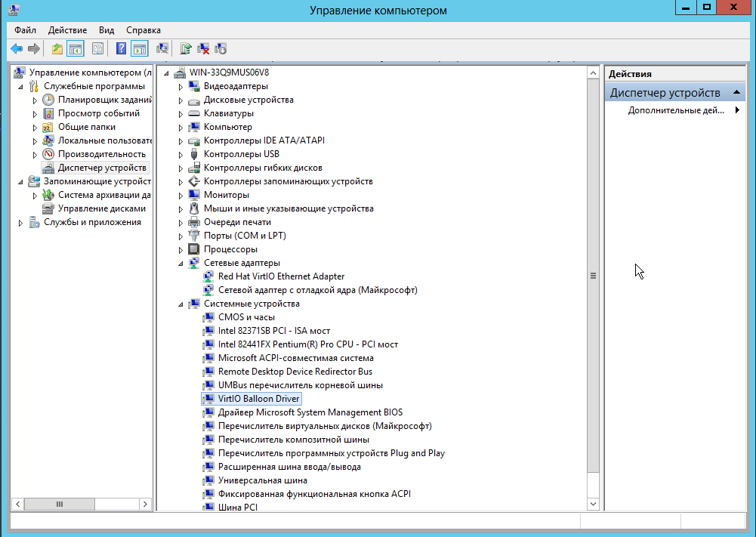
Task: Expand the Видеоадаптеры device category
Action: pos(181,87)
